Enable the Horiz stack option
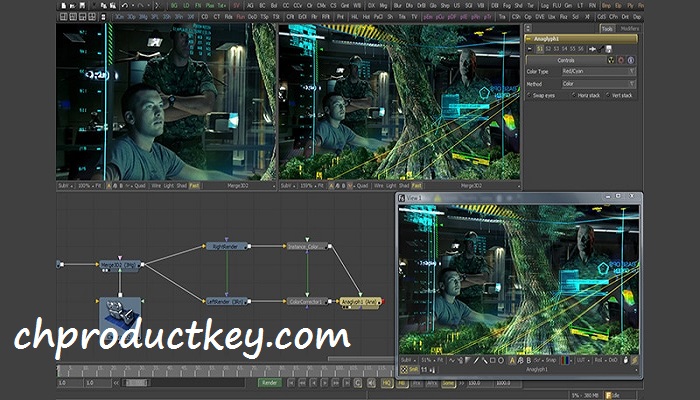The width and height of the screenshot is (700, 400). point(586,95)
